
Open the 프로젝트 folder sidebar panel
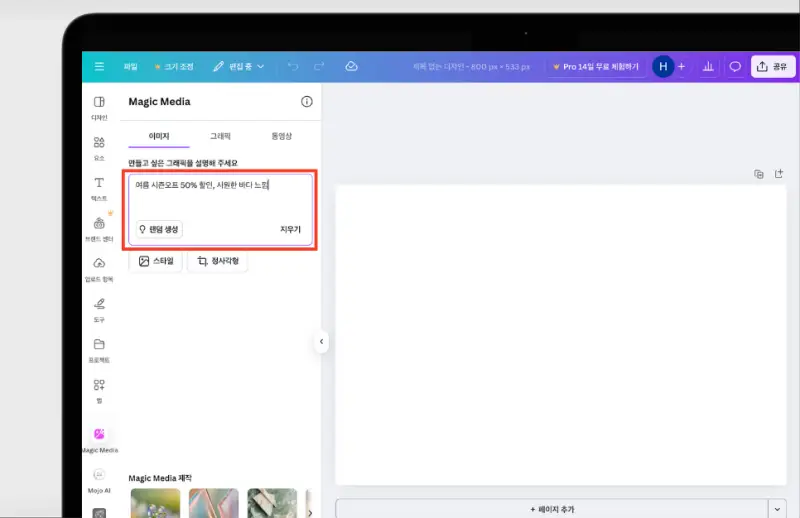tap(99, 350)
